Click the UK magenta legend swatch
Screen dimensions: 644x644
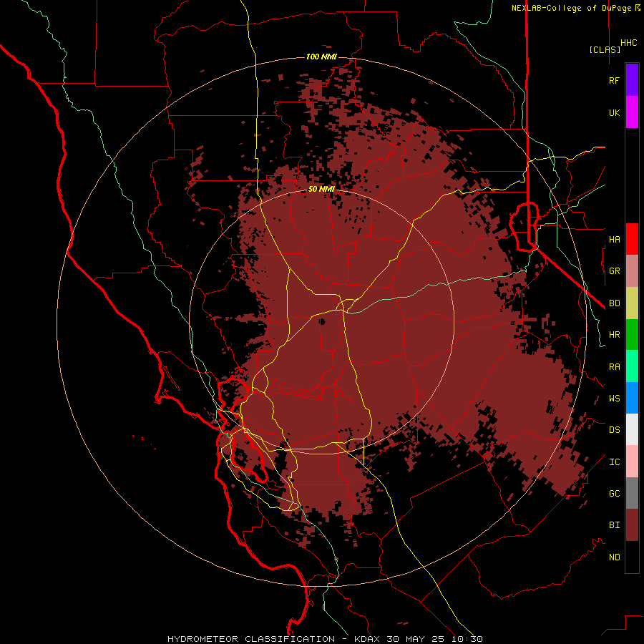coord(632,112)
